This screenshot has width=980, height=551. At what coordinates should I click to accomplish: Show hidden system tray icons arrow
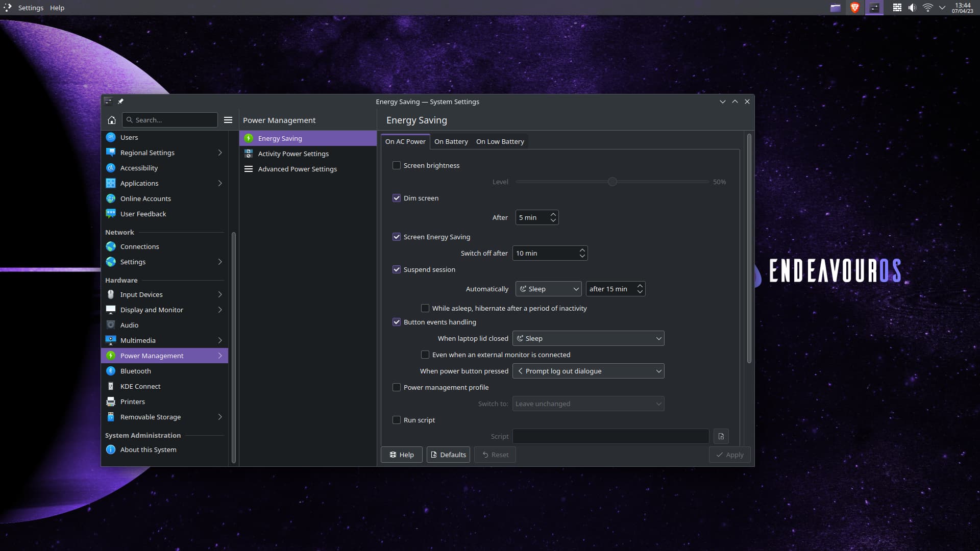pos(942,8)
